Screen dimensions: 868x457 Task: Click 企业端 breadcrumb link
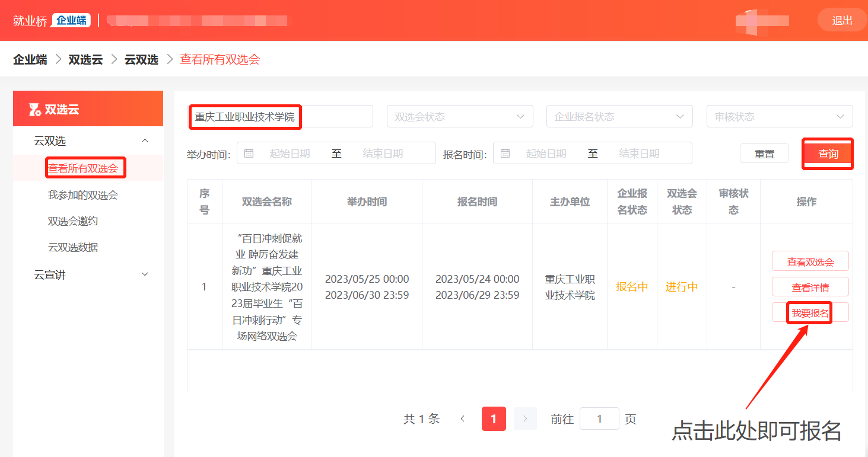(x=30, y=59)
